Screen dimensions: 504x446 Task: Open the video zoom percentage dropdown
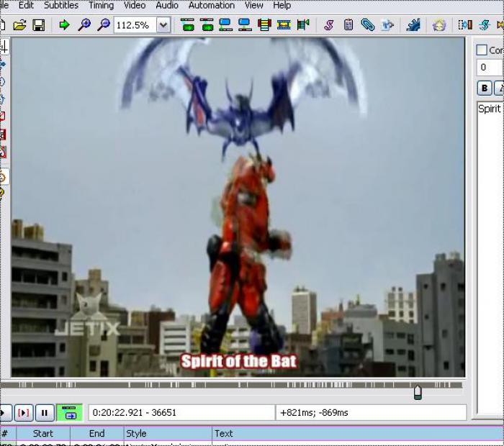click(x=163, y=24)
